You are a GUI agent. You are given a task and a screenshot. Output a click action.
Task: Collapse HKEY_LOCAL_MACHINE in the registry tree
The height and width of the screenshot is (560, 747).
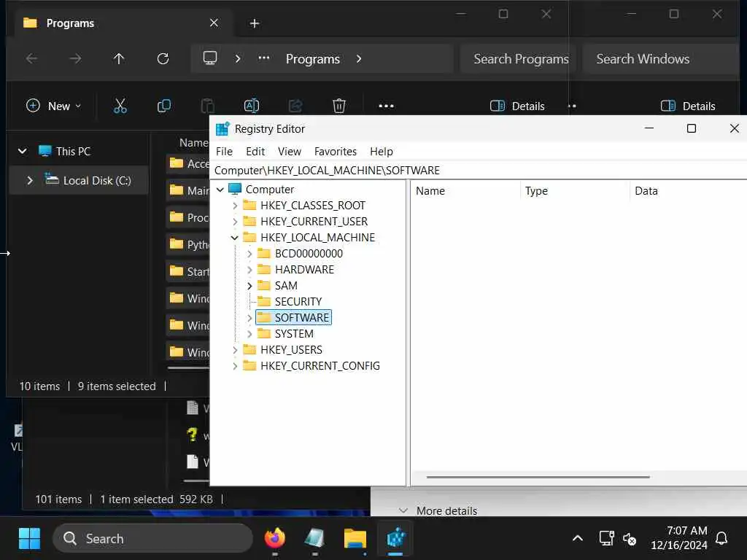(234, 238)
